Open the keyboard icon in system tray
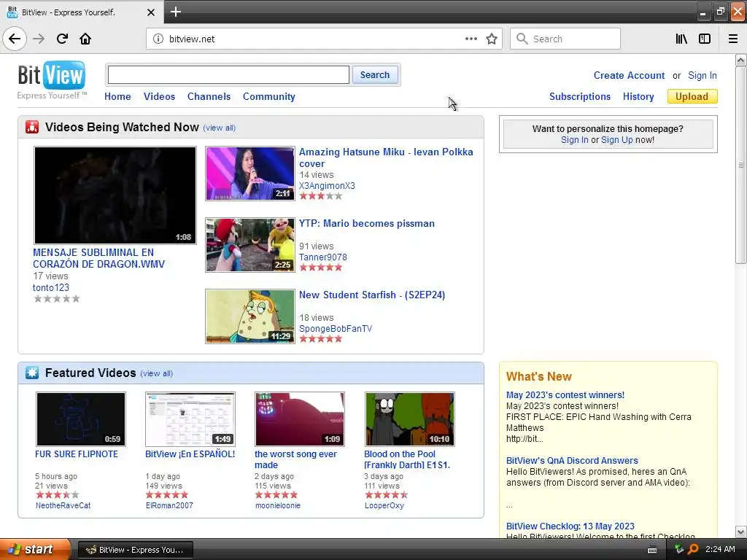Image resolution: width=747 pixels, height=560 pixels. (652, 550)
